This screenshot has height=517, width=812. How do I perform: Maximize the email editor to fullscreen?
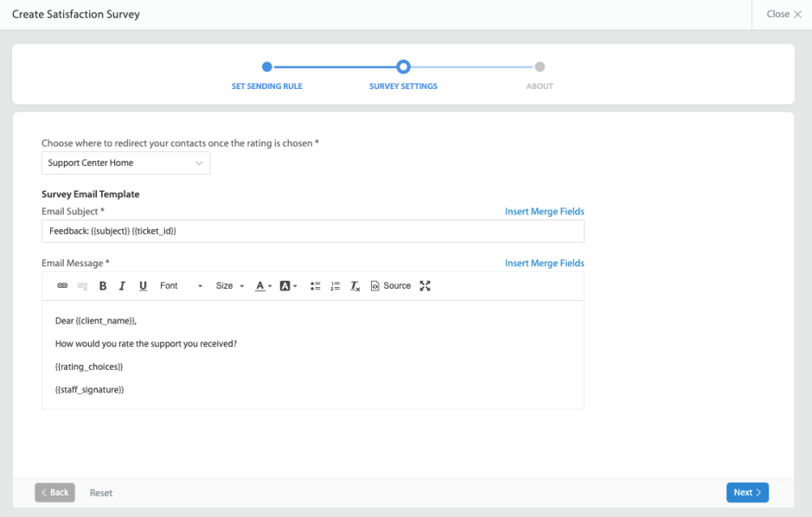point(425,285)
